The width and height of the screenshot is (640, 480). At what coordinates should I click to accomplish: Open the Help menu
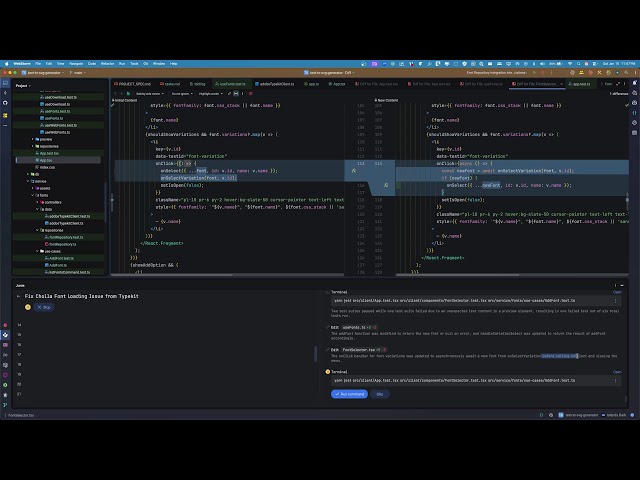[x=173, y=64]
